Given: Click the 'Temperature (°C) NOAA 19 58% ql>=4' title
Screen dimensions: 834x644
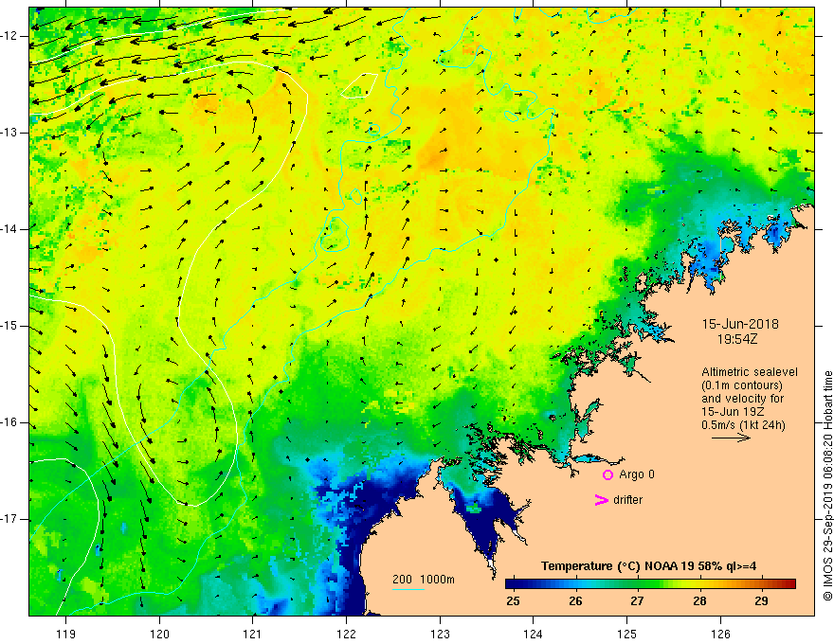Looking at the screenshot, I should [x=649, y=566].
